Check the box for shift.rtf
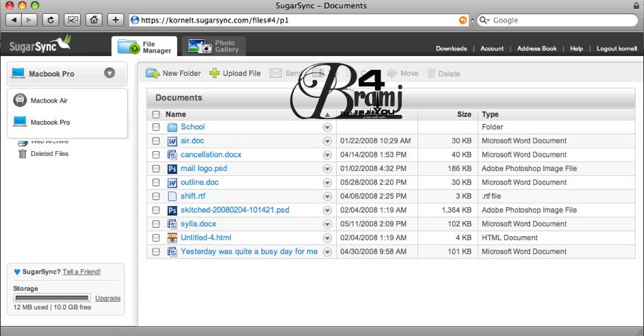Screen dimensions: 644x336 pyautogui.click(x=156, y=196)
